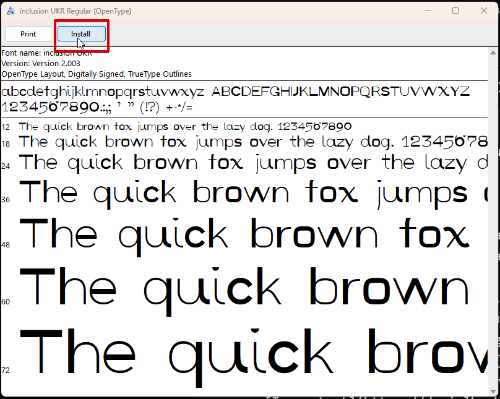Maximize the font preview window
Image resolution: width=500 pixels, height=399 pixels.
point(455,11)
